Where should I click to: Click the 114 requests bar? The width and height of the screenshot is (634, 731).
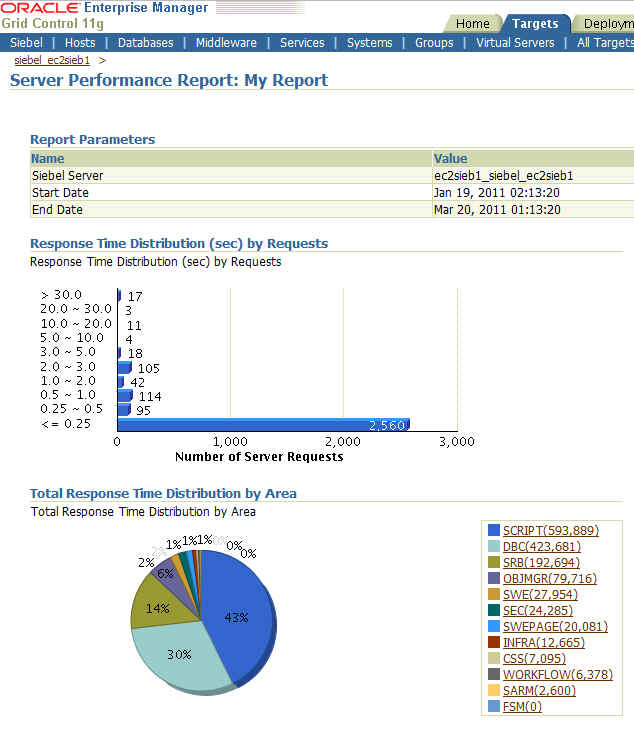[125, 396]
